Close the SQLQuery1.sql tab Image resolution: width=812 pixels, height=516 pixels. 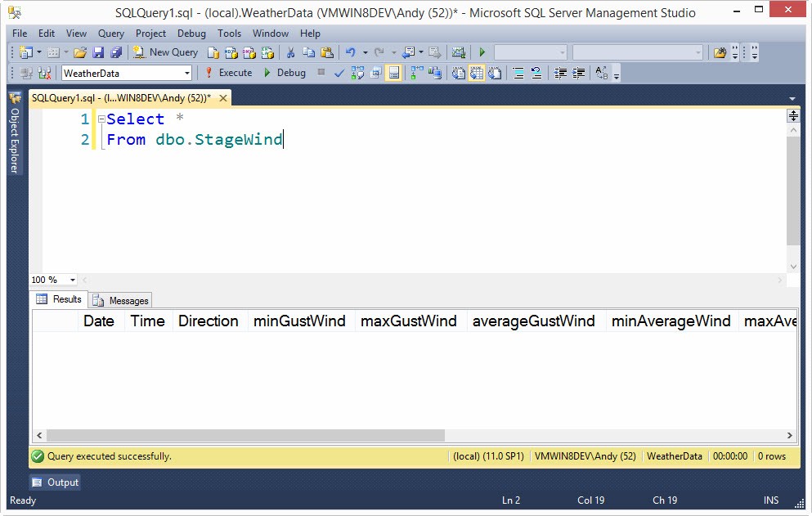pyautogui.click(x=223, y=98)
